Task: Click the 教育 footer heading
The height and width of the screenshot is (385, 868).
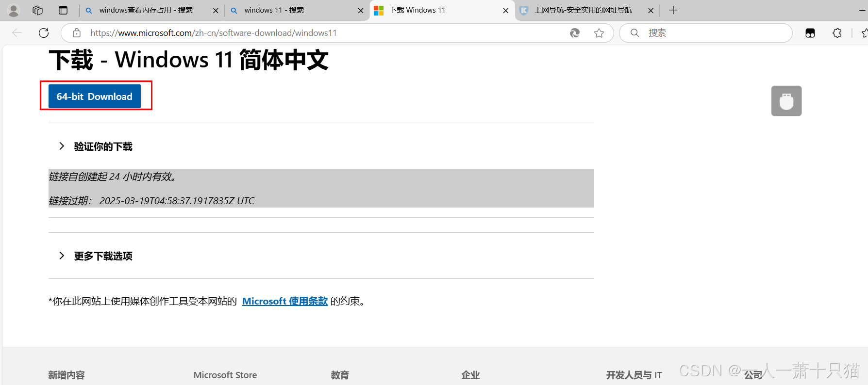Action: (340, 375)
